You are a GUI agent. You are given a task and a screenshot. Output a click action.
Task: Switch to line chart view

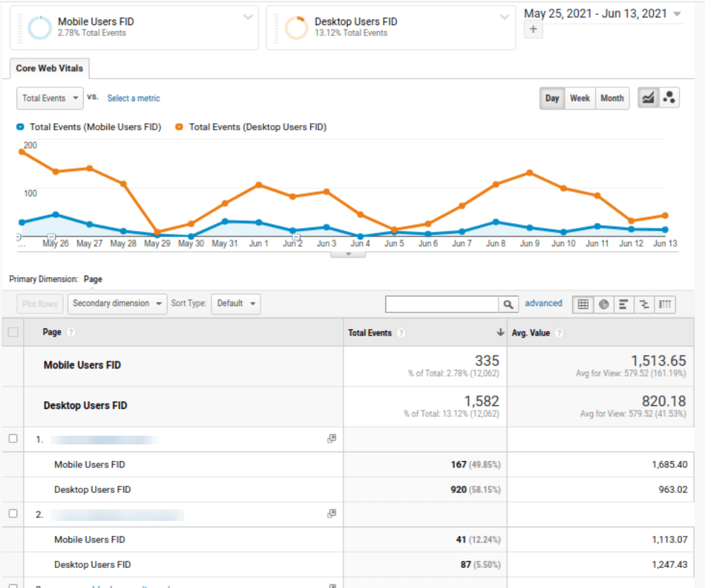click(x=648, y=98)
